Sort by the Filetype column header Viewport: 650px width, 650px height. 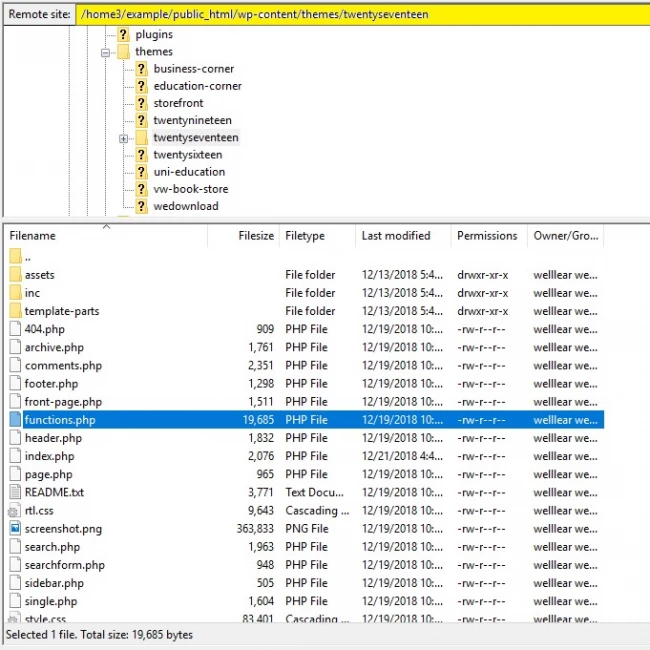[x=317, y=236]
